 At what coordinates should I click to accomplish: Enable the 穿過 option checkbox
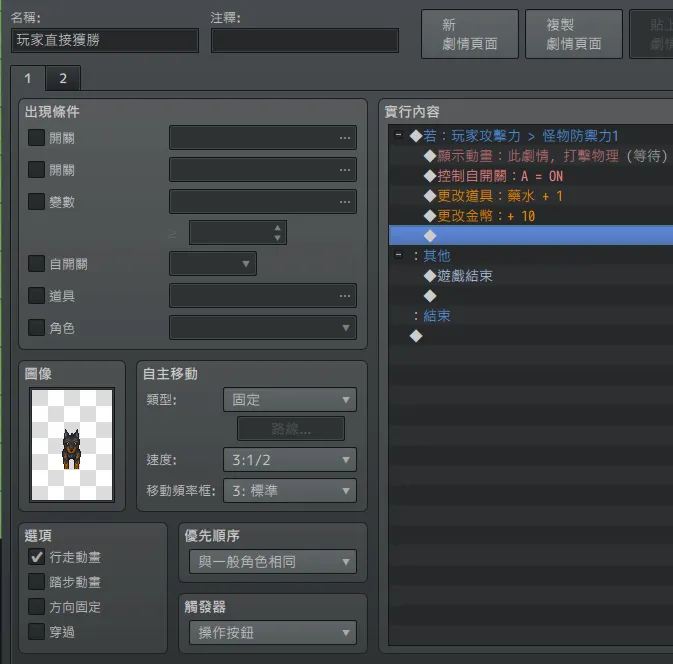(x=36, y=631)
